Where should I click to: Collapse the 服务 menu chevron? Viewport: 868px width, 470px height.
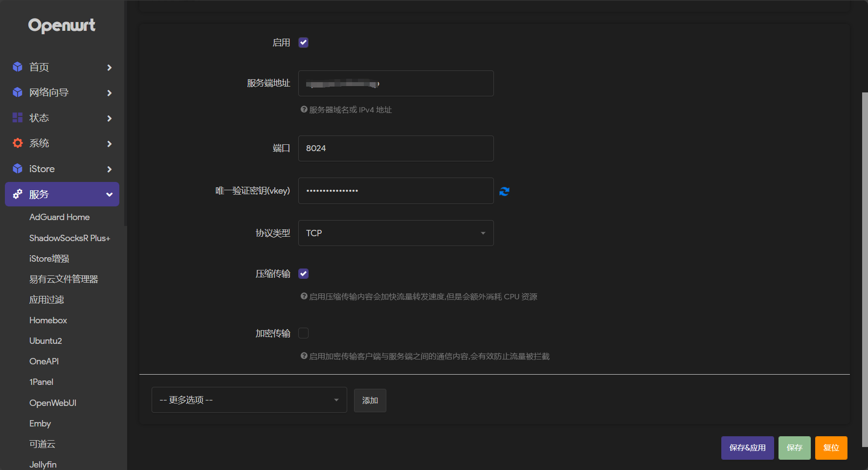[109, 194]
